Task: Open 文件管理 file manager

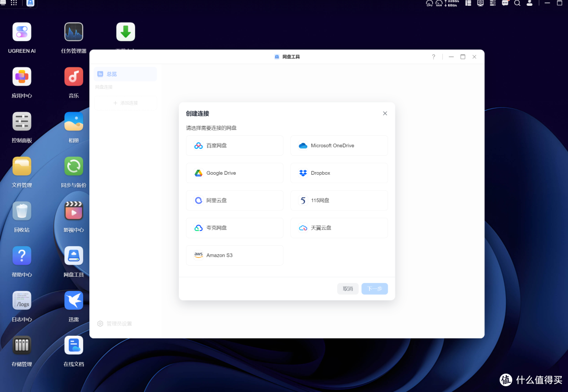Action: coord(22,166)
